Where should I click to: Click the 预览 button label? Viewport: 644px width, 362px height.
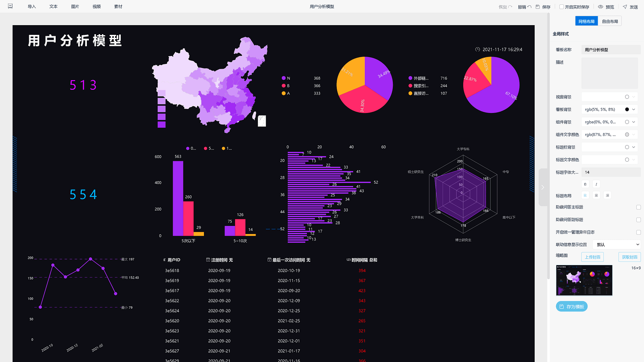tap(610, 7)
